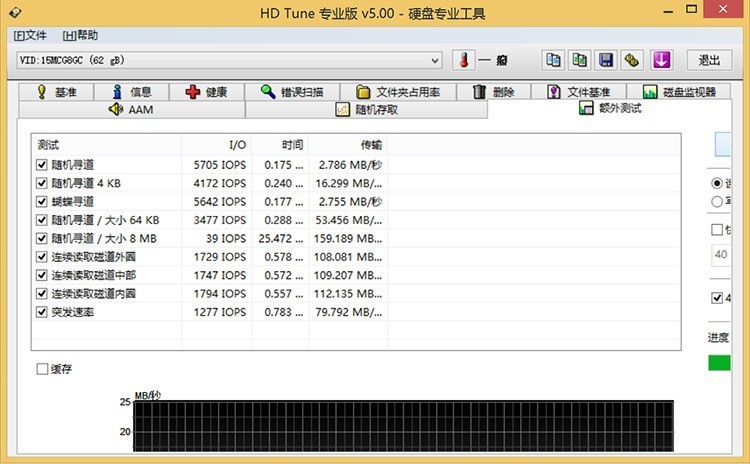Screen dimensions: 750x464
Task: Toggle 随机寻道 / 大小 64 KB checkbox
Action: click(42, 220)
